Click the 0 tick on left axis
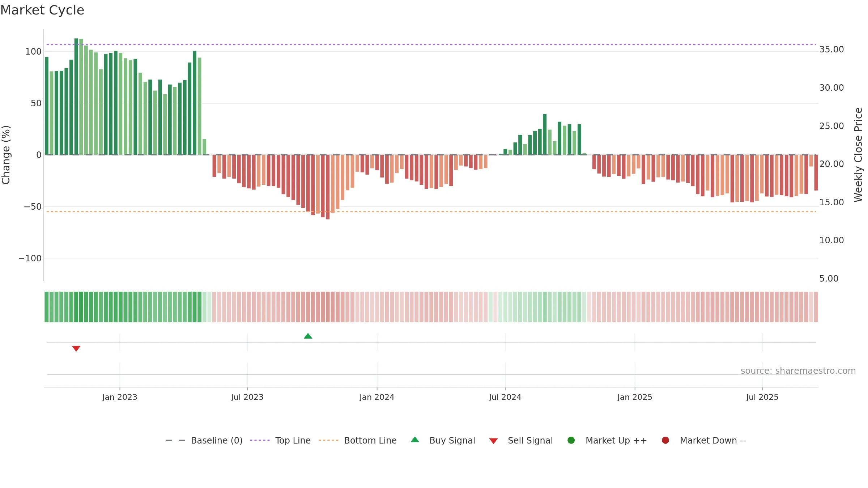This screenshot has width=868, height=488. (39, 155)
